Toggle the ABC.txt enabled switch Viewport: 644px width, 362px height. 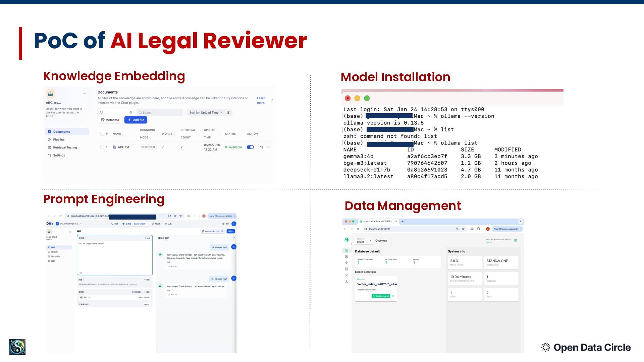[x=250, y=147]
